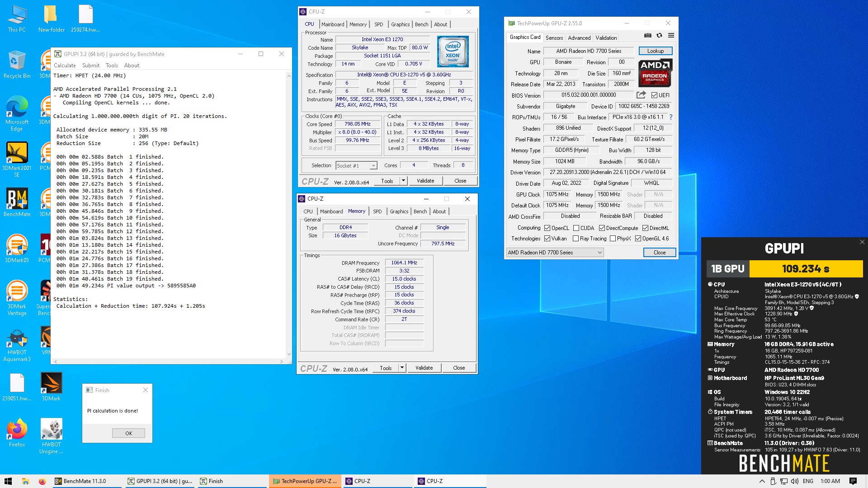Toggle the DirectML checkbox
868x488 pixels.
pyautogui.click(x=646, y=228)
